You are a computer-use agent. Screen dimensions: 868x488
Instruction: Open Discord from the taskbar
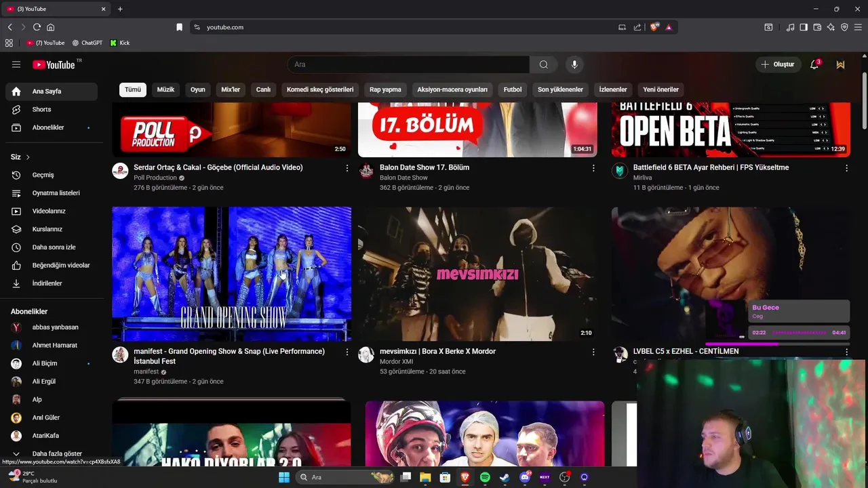524,477
